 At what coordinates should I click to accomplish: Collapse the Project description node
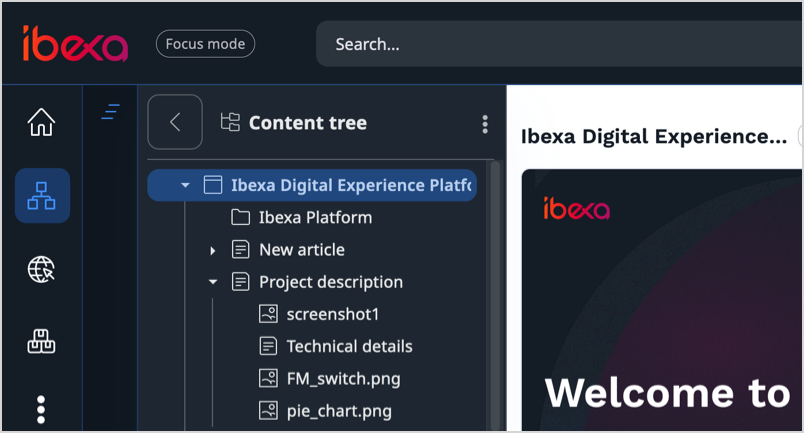click(x=212, y=282)
